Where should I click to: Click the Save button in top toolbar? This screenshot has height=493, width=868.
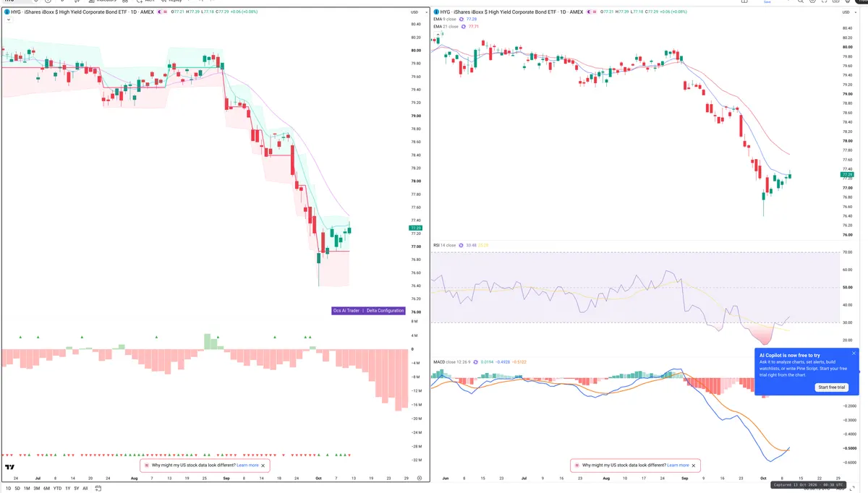point(767,1)
